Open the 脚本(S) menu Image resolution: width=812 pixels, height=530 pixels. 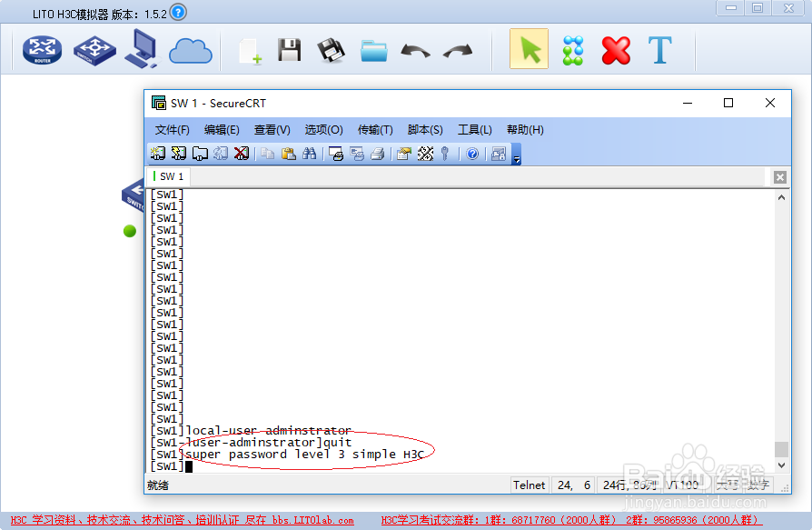pos(425,129)
